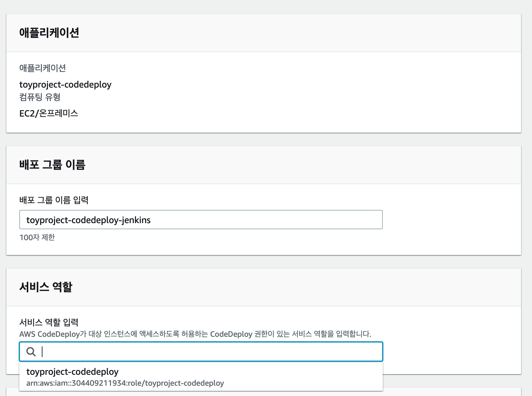Focus the service role search input field
This screenshot has width=532, height=396.
pyautogui.click(x=201, y=352)
